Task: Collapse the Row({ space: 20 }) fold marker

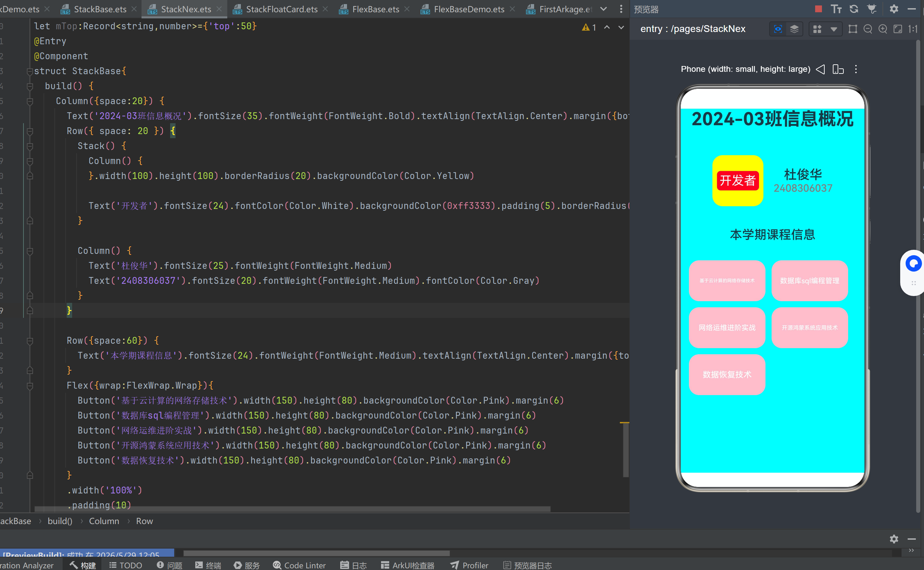Action: point(30,131)
